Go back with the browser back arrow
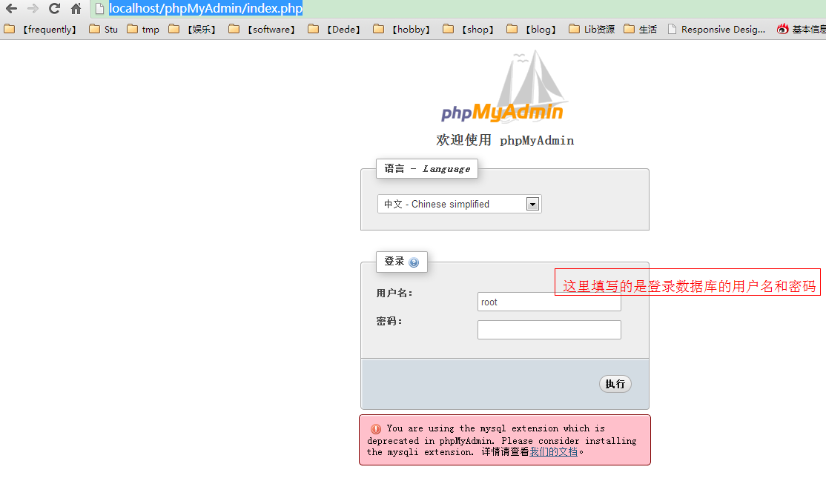The height and width of the screenshot is (504, 826). coord(11,8)
